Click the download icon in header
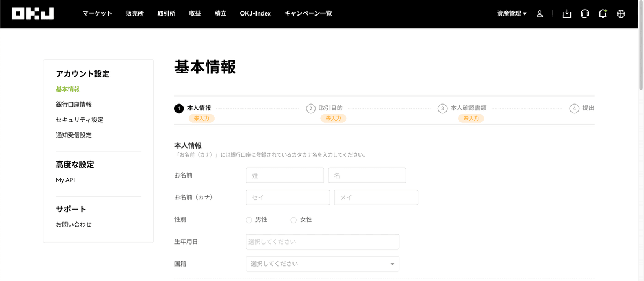The image size is (644, 281). pos(567,14)
